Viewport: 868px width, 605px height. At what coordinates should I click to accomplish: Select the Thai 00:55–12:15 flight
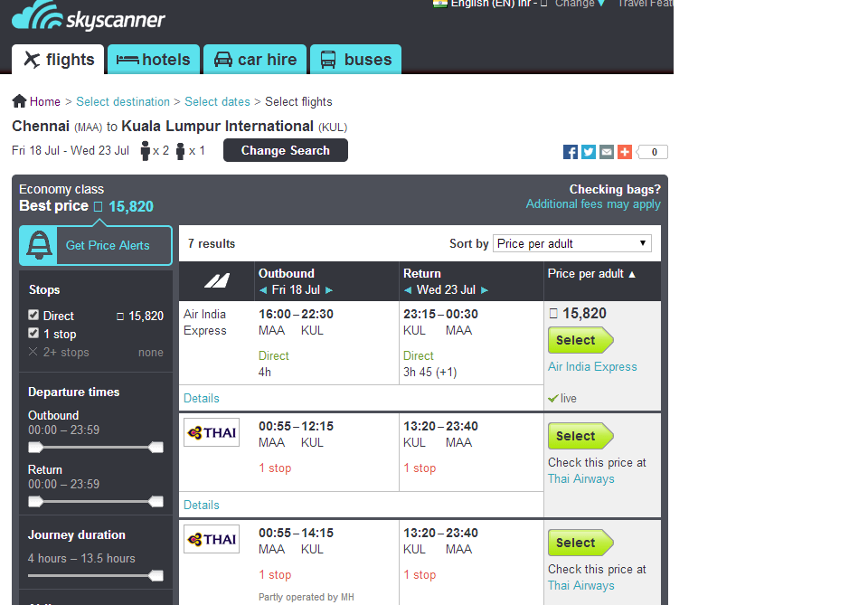580,436
